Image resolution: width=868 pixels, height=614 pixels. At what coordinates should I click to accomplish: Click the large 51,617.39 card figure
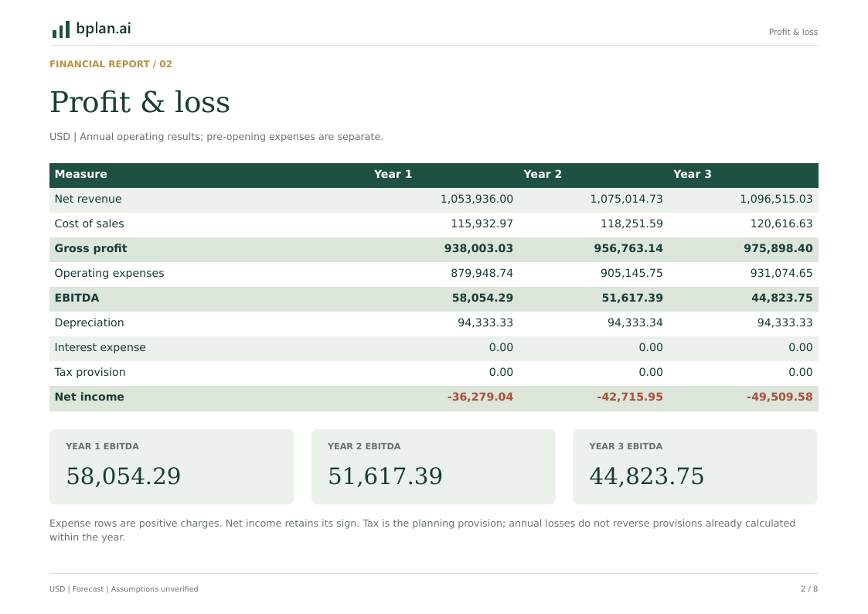point(385,476)
